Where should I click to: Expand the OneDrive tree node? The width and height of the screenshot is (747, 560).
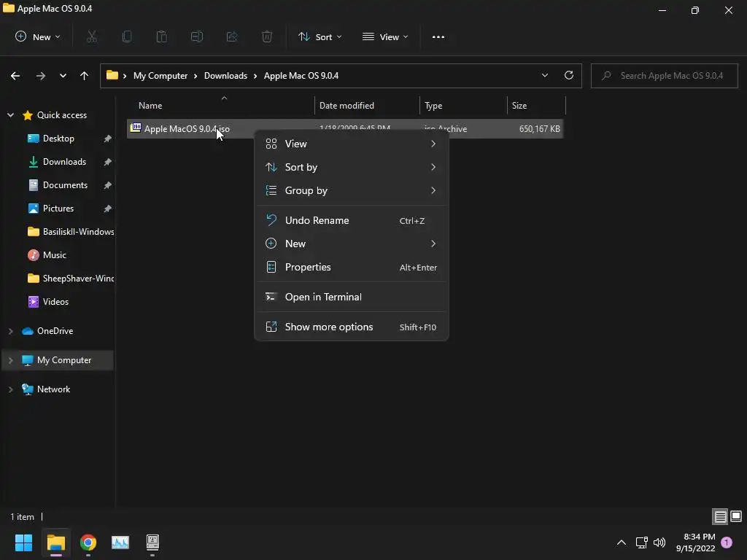(x=10, y=331)
